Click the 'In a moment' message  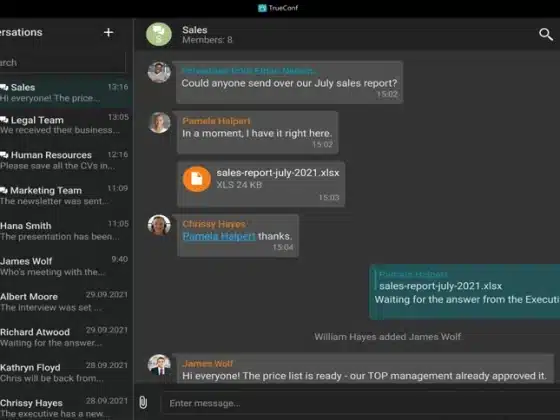tap(257, 133)
